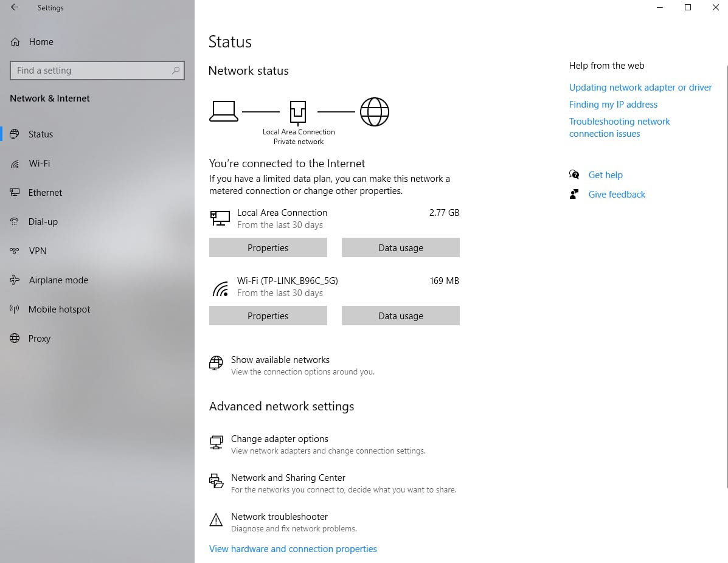
Task: Focus the Find a setting search box
Action: [91, 71]
